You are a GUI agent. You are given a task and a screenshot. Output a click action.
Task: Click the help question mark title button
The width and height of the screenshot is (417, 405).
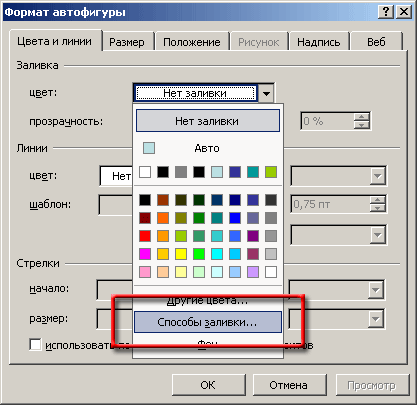click(386, 12)
